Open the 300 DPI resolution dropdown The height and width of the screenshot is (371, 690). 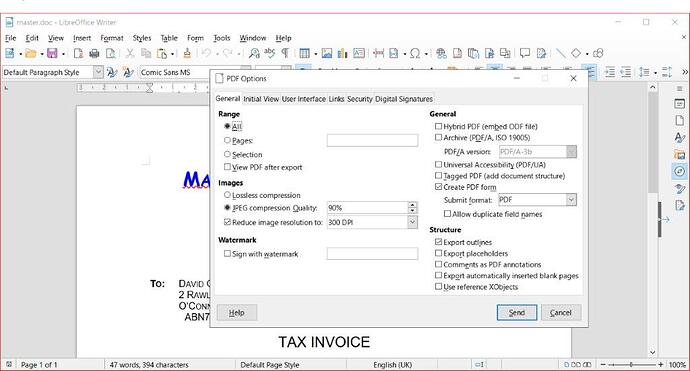412,222
